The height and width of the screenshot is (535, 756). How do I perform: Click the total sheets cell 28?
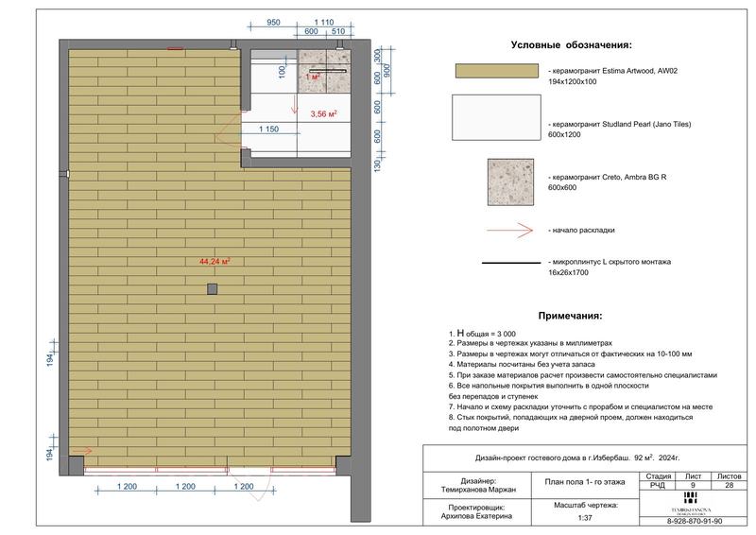point(729,485)
